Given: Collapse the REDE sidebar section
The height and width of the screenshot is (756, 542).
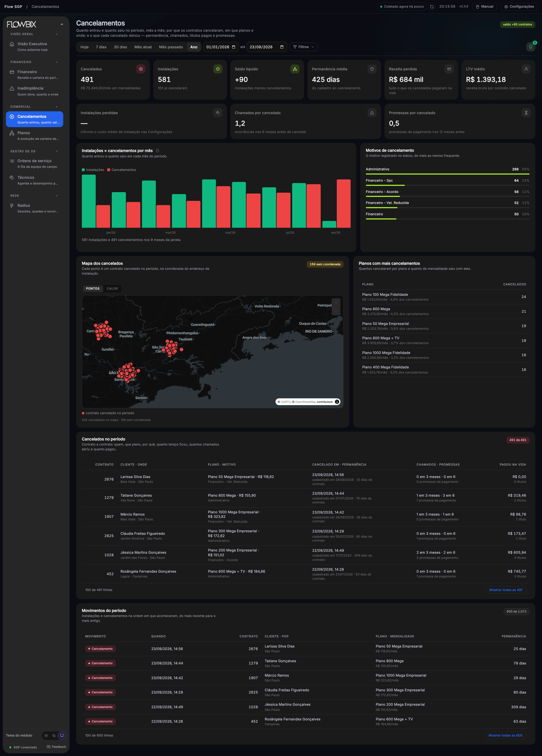Looking at the screenshot, I should (34, 196).
